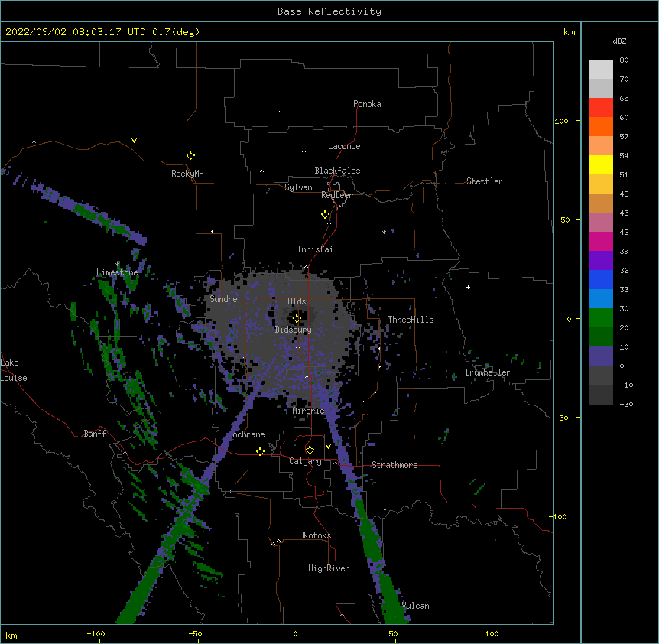Click the ThreeHills label
659x644 pixels.
pyautogui.click(x=411, y=320)
